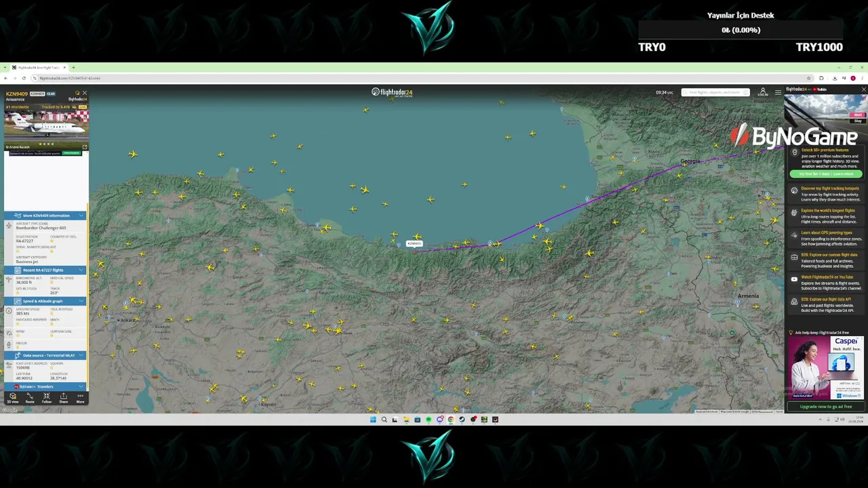Open the external link icon under the aircraft photo
The image size is (868, 488).
85,147
